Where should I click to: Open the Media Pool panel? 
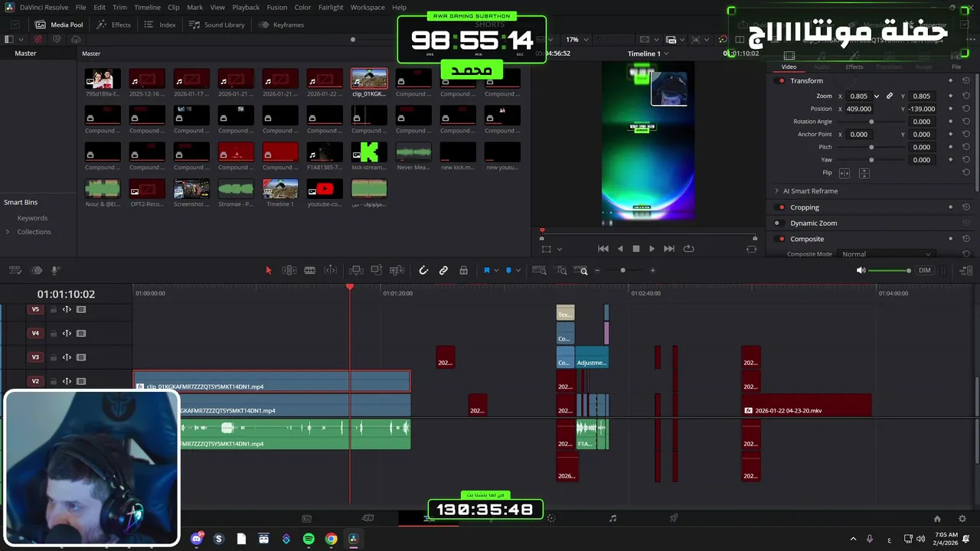pyautogui.click(x=59, y=24)
